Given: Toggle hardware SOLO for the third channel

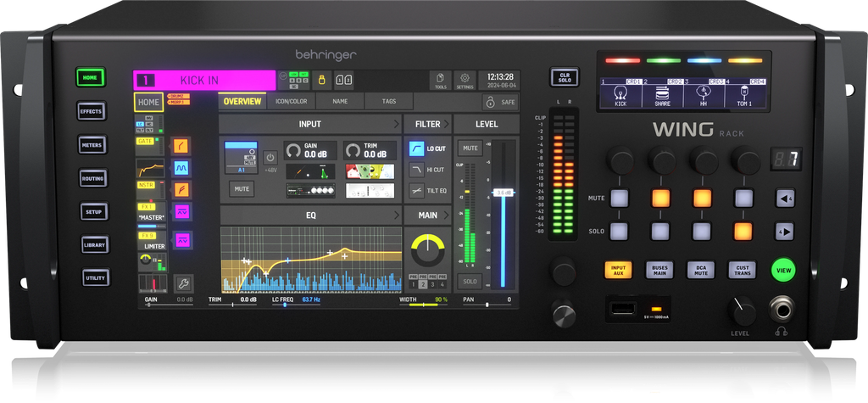Looking at the screenshot, I should [x=702, y=231].
